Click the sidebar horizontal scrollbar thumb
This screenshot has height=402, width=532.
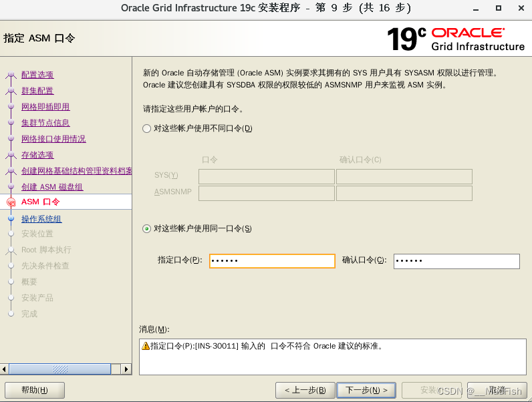click(x=60, y=369)
